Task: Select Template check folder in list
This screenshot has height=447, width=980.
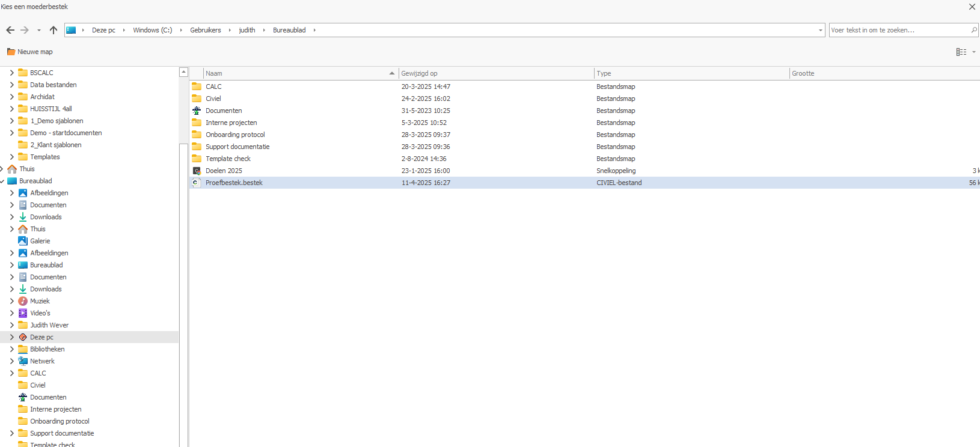Action: [228, 159]
